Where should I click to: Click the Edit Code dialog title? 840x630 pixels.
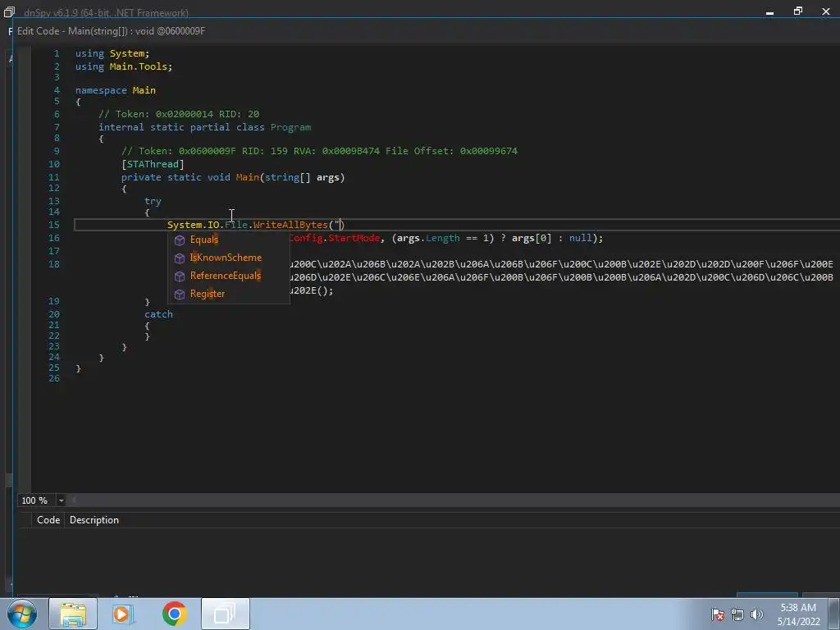tap(111, 31)
